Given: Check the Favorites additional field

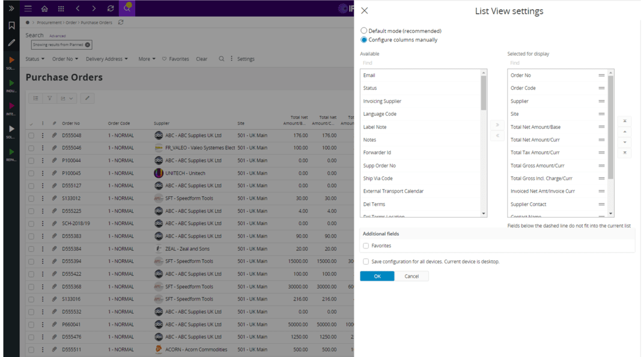Looking at the screenshot, I should (366, 245).
